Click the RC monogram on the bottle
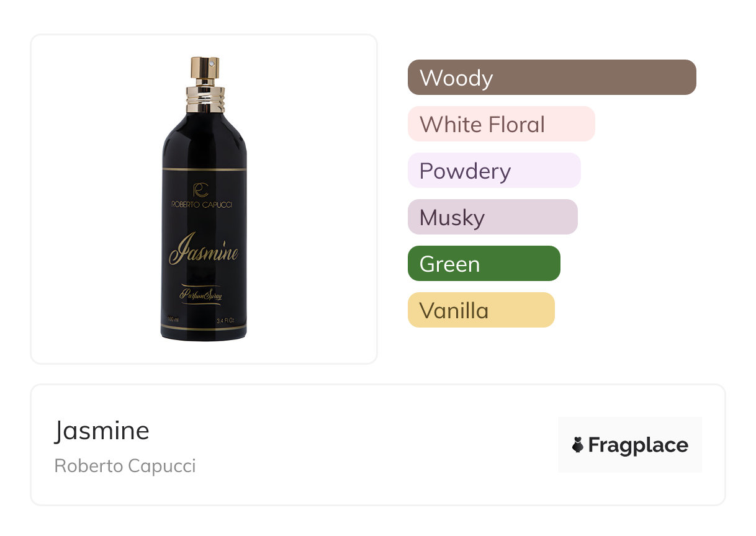This screenshot has width=756, height=536. 200,190
